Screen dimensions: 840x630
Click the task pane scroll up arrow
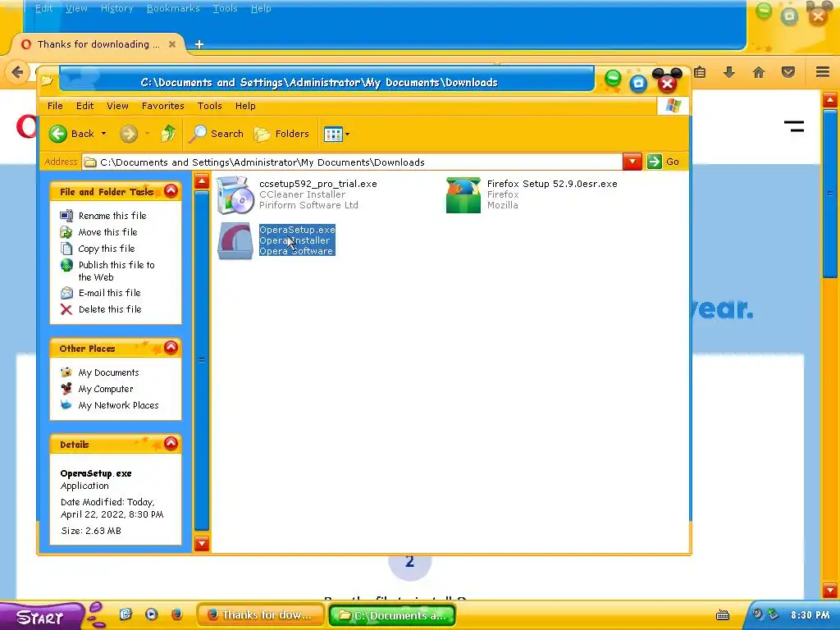[x=202, y=181]
